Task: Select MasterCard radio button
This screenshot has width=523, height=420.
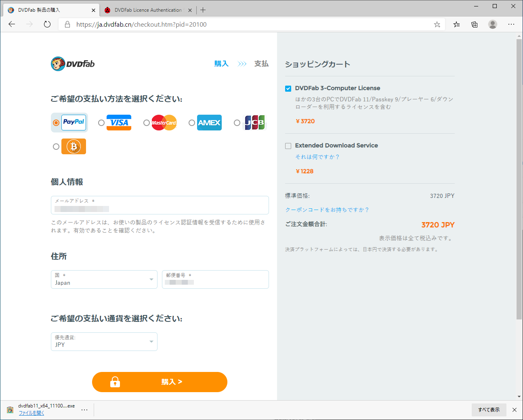Action: click(x=147, y=123)
